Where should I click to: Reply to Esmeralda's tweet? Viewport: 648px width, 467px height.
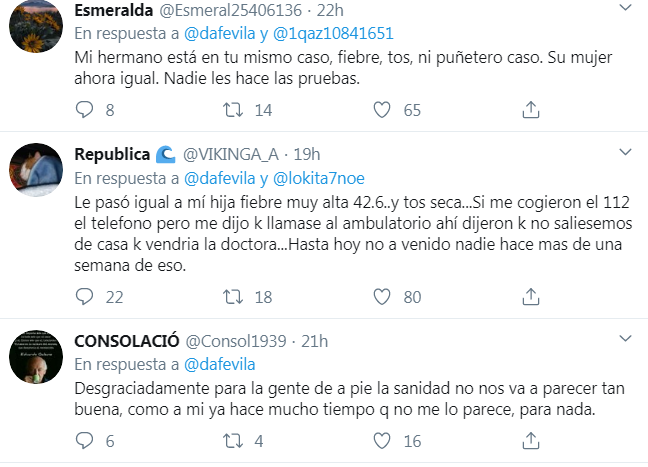coord(84,109)
